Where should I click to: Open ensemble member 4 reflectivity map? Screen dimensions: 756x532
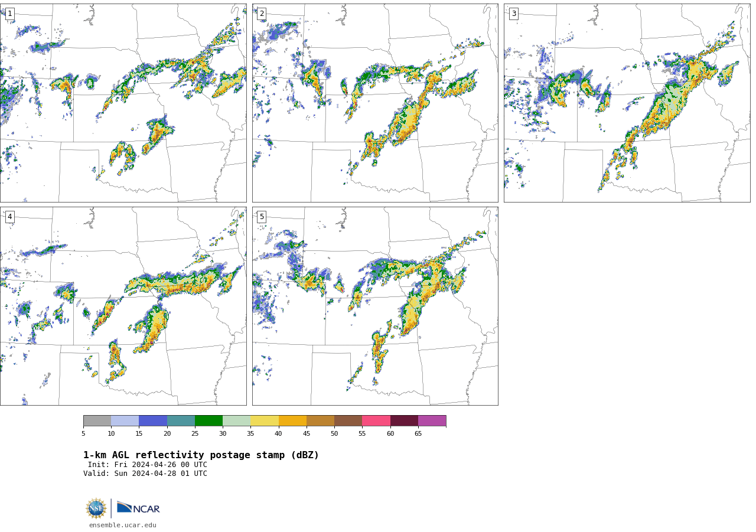(x=123, y=306)
